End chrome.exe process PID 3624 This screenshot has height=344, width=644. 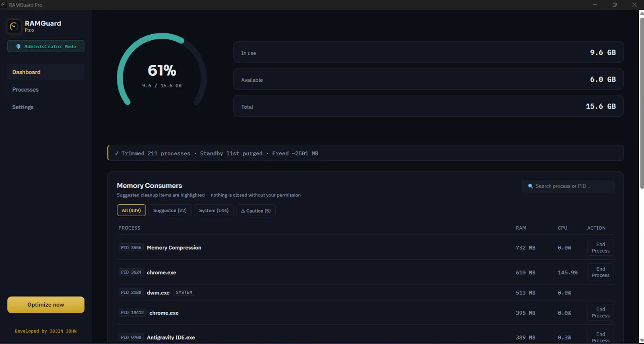pyautogui.click(x=601, y=272)
